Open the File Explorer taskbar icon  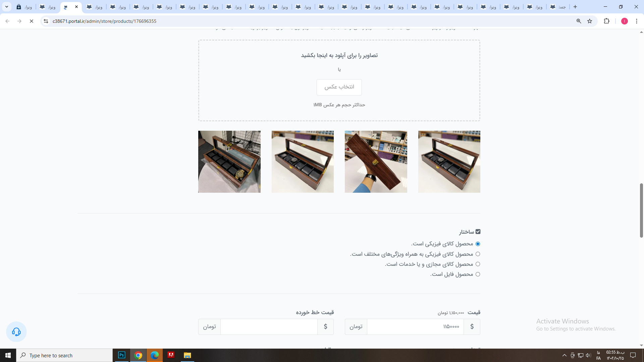(187, 355)
